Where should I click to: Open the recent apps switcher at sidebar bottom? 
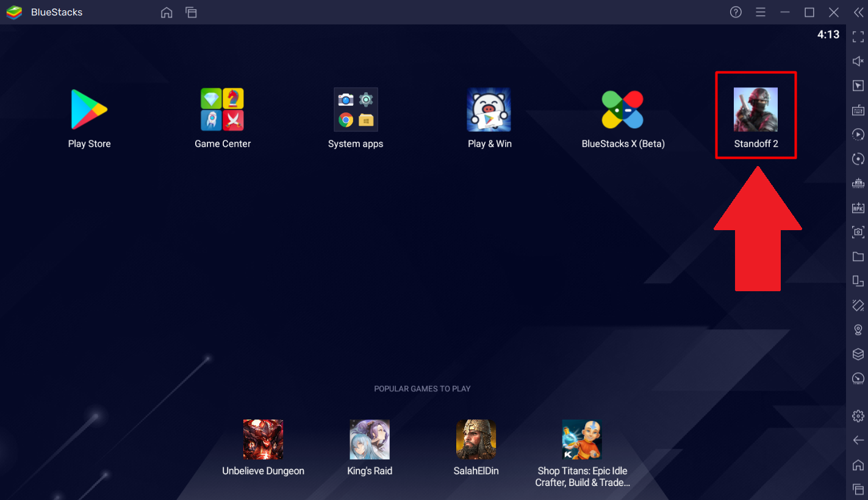point(858,489)
